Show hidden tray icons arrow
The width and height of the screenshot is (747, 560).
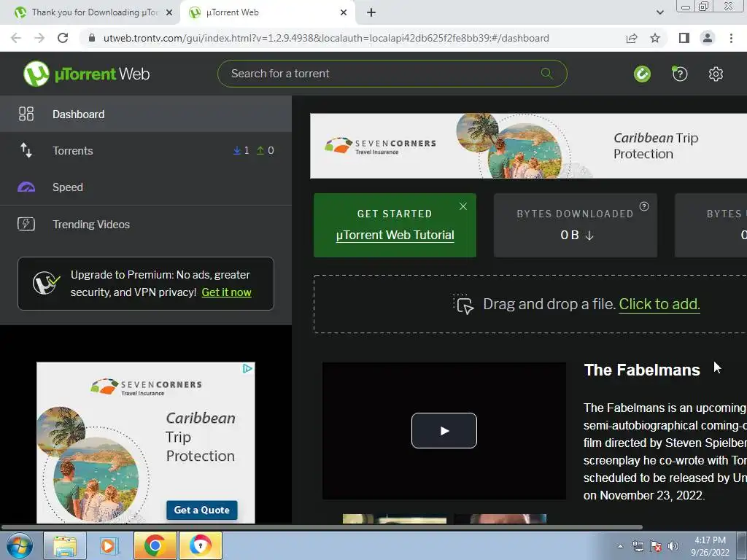click(620, 546)
